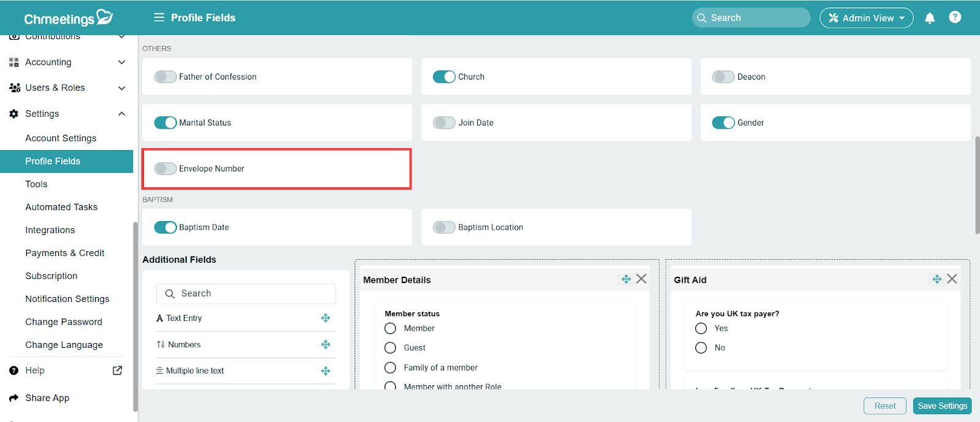Screen dimensions: 980x422
Task: Open Account Settings in the sidebar
Action: coord(61,138)
